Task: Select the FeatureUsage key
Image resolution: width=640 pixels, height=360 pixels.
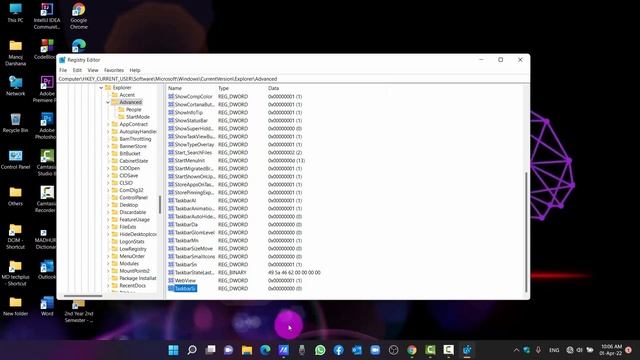Action: tap(134, 220)
